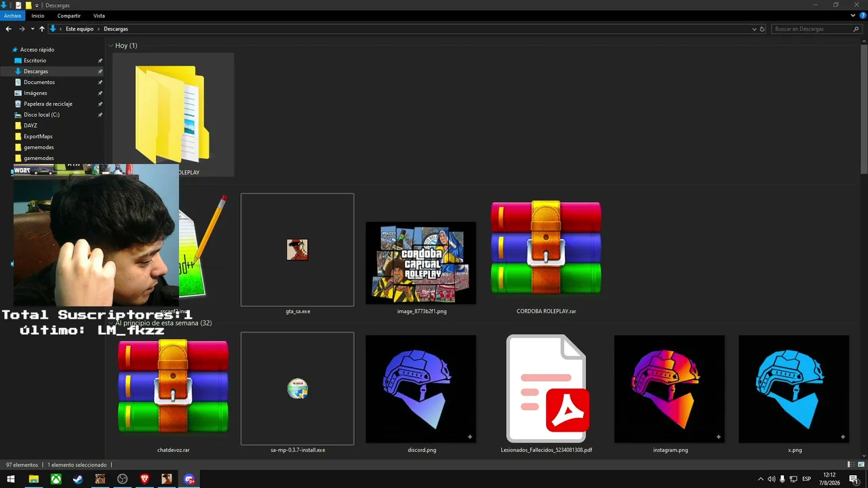The width and height of the screenshot is (868, 488).
Task: Go up one folder level
Action: click(41, 29)
